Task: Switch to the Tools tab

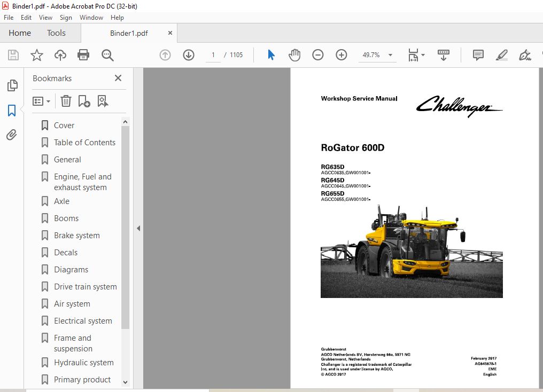Action: click(x=56, y=33)
